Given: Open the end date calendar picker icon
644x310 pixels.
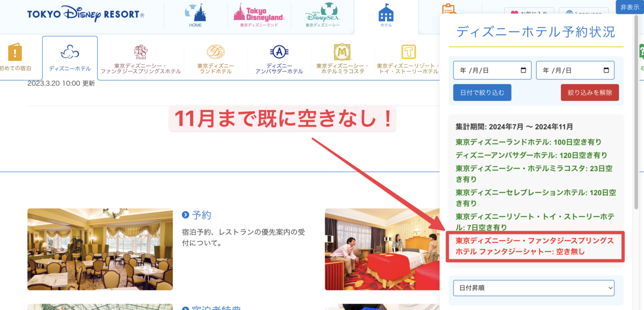Looking at the screenshot, I should (606, 70).
